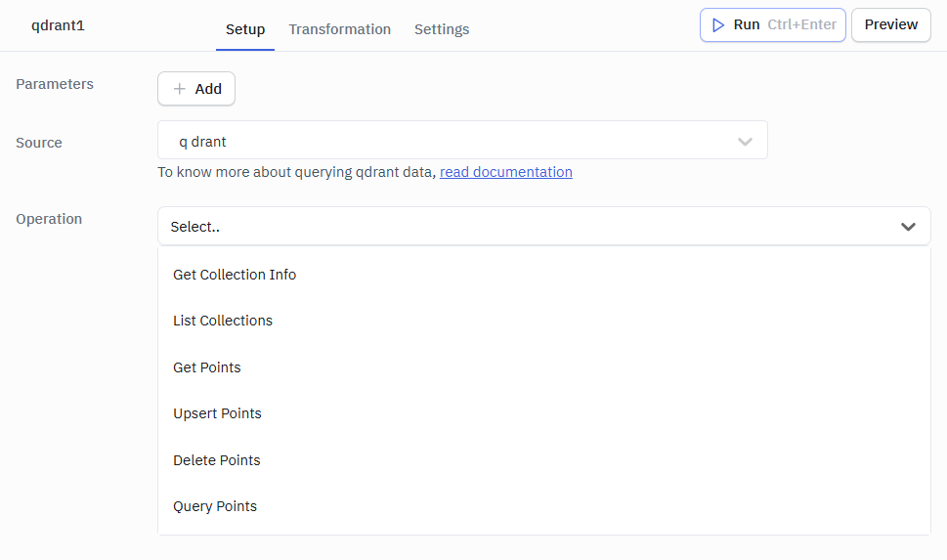Choose List Collections operation
The height and width of the screenshot is (560, 947).
point(543,321)
